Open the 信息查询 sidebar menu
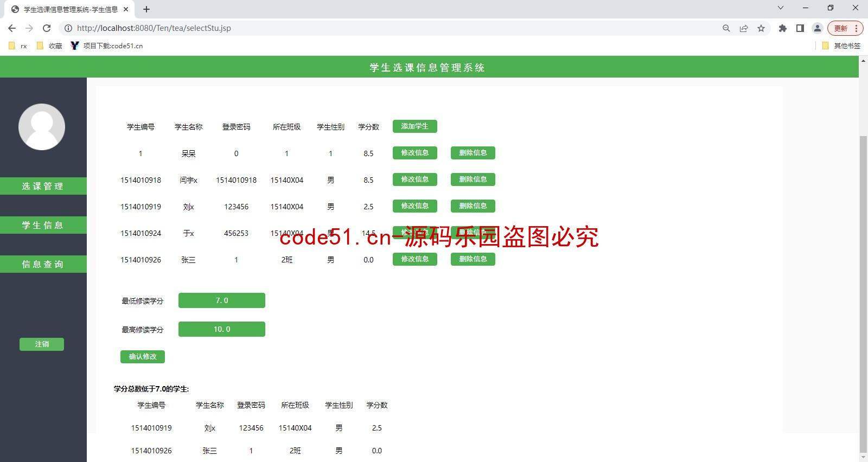The width and height of the screenshot is (868, 462). pyautogui.click(x=43, y=264)
